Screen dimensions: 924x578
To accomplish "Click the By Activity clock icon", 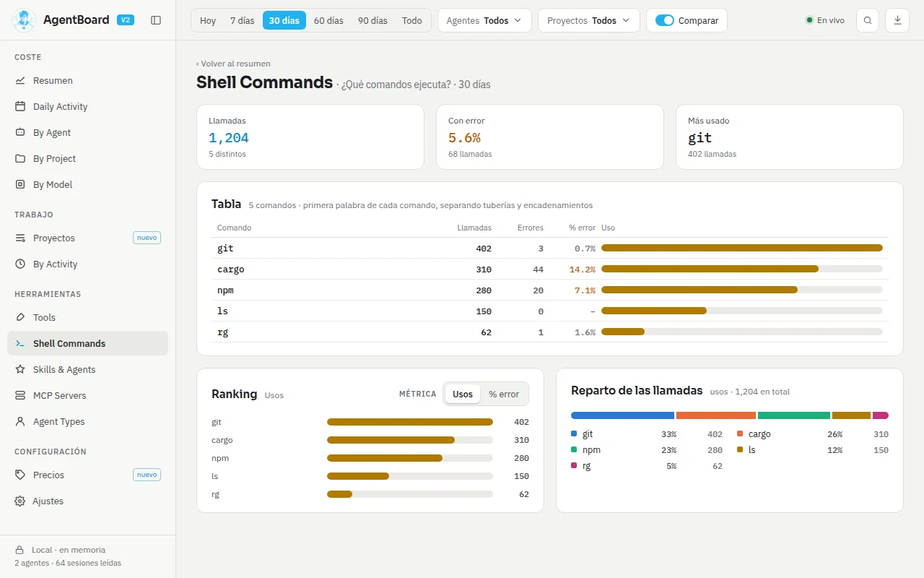I will (x=20, y=264).
